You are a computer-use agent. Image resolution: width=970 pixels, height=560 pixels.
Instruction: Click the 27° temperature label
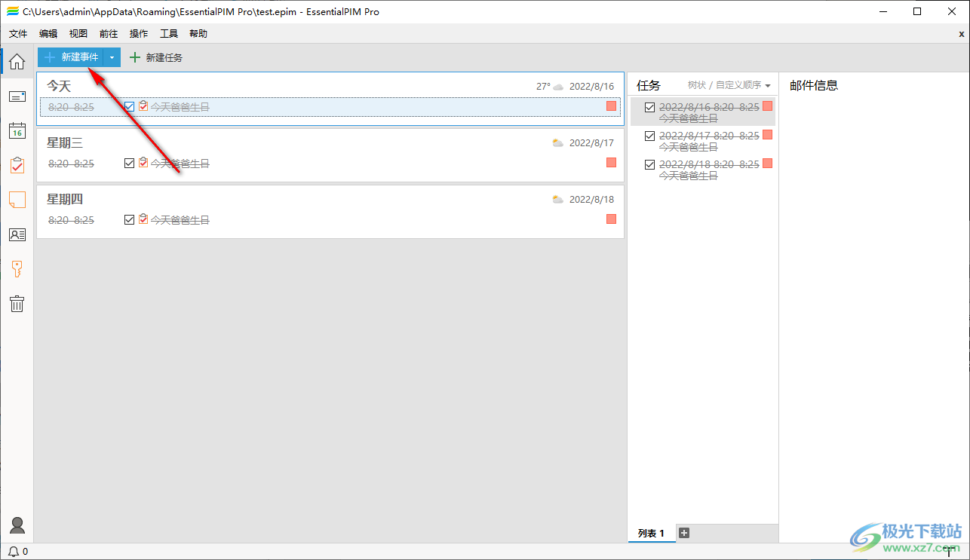[543, 87]
